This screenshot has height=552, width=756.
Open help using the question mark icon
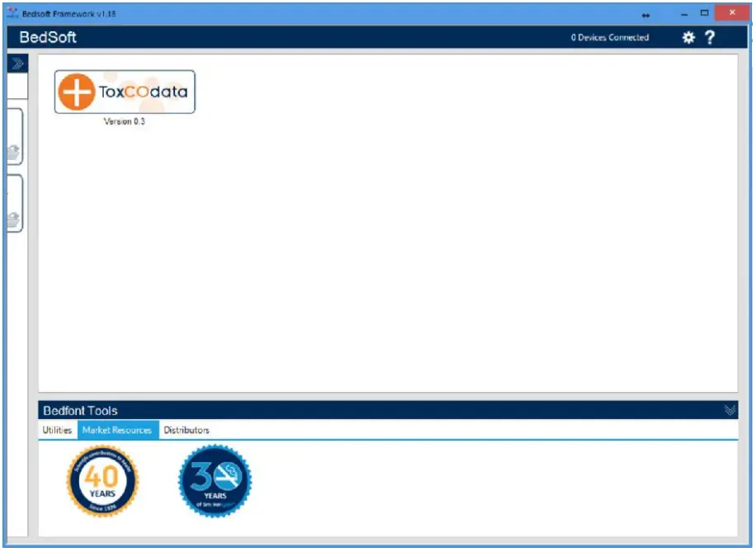711,37
